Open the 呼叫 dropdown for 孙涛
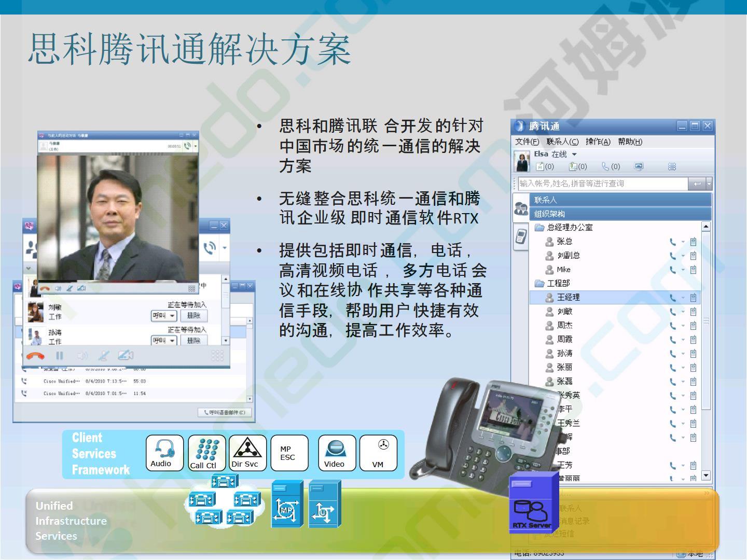The width and height of the screenshot is (747, 560). (x=164, y=340)
